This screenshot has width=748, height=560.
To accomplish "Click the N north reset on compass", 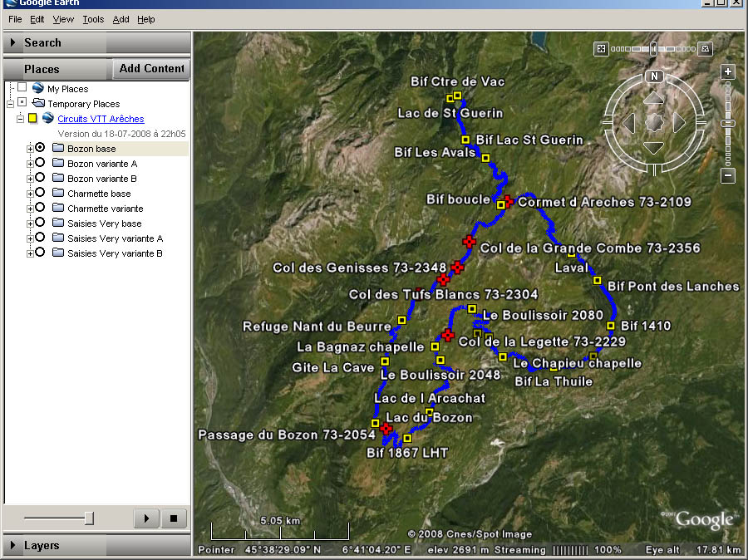I will 655,76.
